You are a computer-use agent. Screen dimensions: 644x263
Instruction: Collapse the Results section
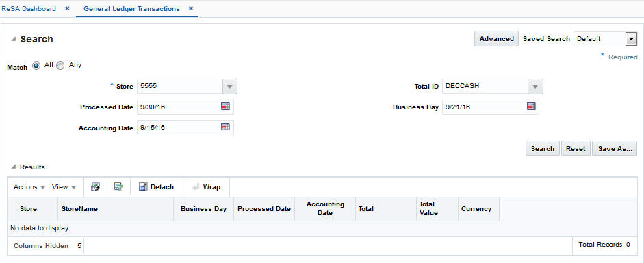(14, 167)
